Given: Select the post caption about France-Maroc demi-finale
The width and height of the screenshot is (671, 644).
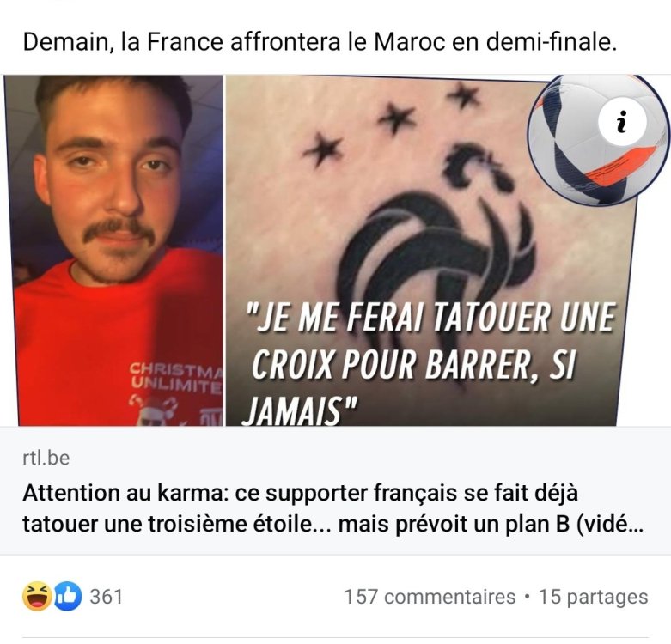Looking at the screenshot, I should click(320, 42).
